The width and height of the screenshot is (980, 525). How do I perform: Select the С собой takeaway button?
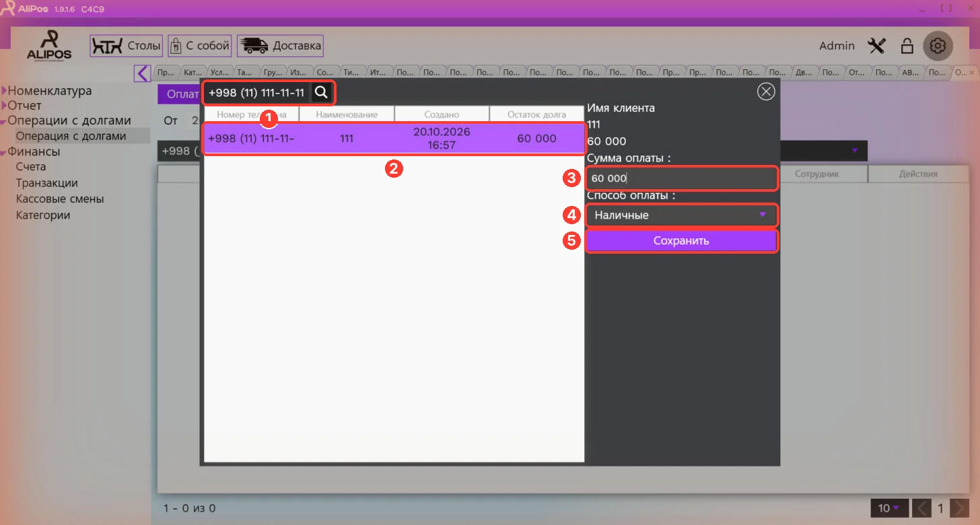(200, 46)
